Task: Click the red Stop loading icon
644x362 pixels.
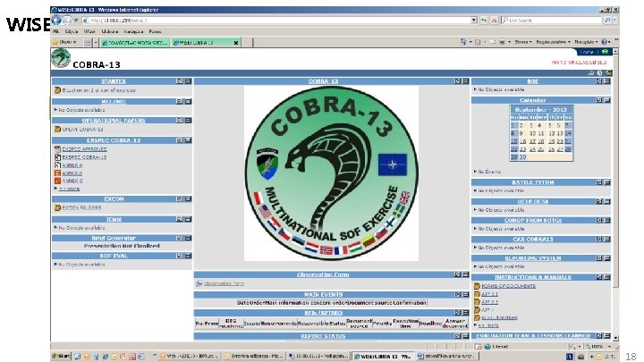Action: [494, 20]
